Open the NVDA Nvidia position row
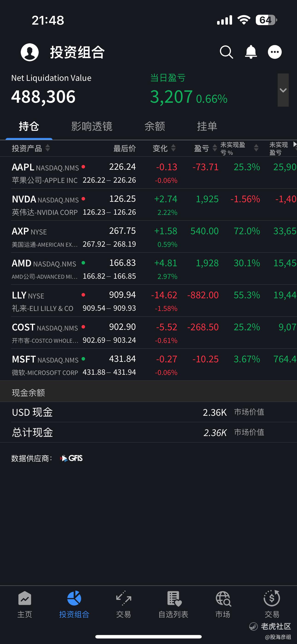Screen dimensions: 297x644 (148, 205)
